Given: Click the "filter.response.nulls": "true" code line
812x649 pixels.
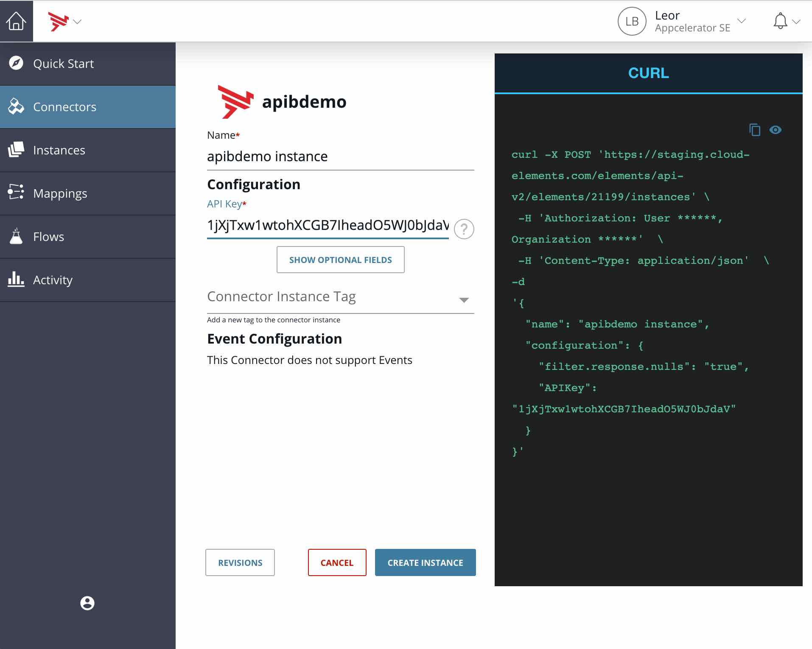Looking at the screenshot, I should tap(644, 366).
